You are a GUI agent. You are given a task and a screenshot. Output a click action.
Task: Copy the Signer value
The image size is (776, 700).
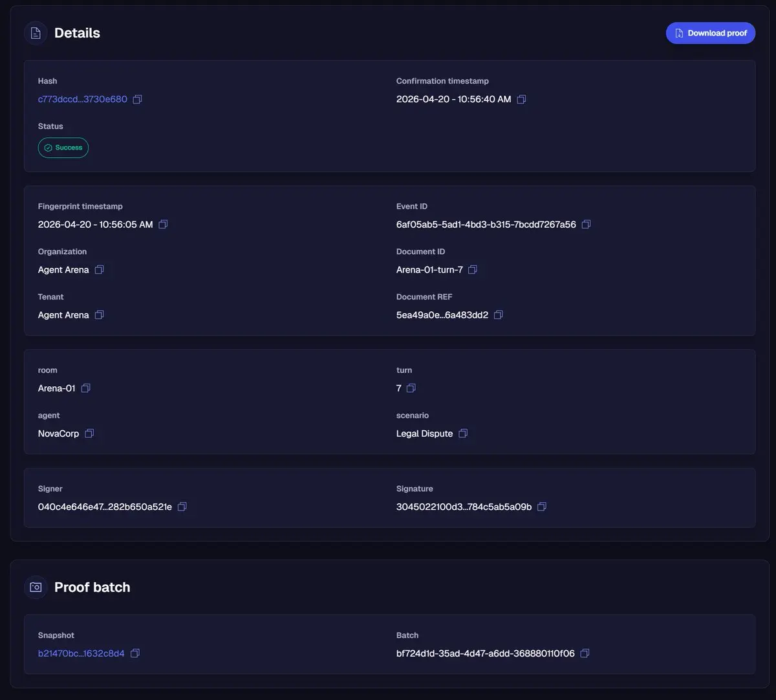[x=182, y=507]
